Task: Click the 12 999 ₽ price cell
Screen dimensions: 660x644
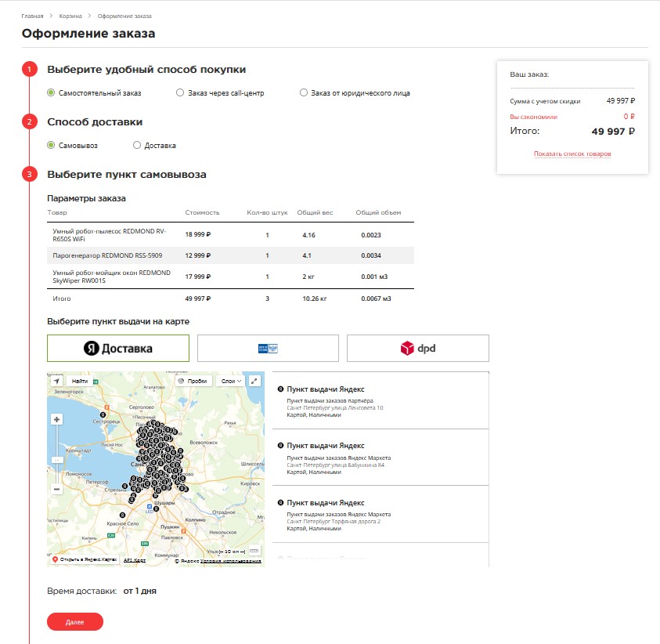Action: (x=198, y=255)
